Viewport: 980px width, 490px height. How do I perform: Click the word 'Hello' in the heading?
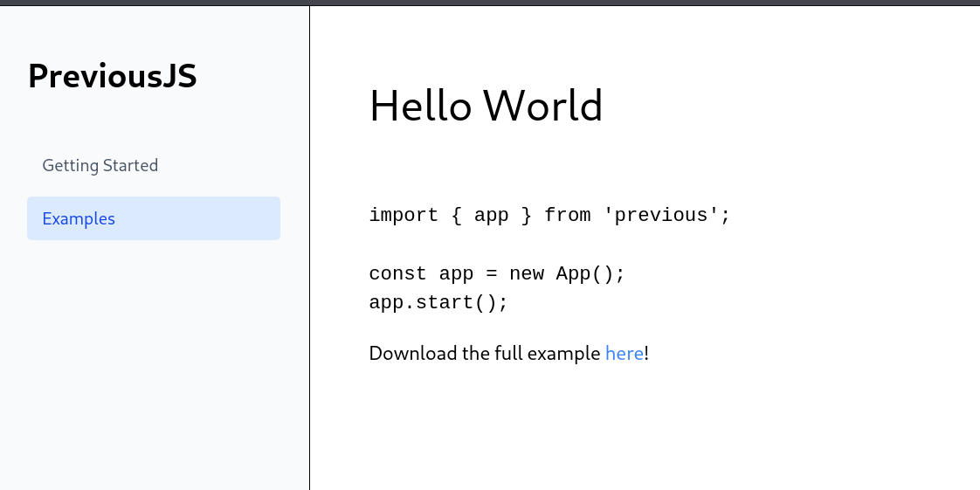pyautogui.click(x=420, y=107)
